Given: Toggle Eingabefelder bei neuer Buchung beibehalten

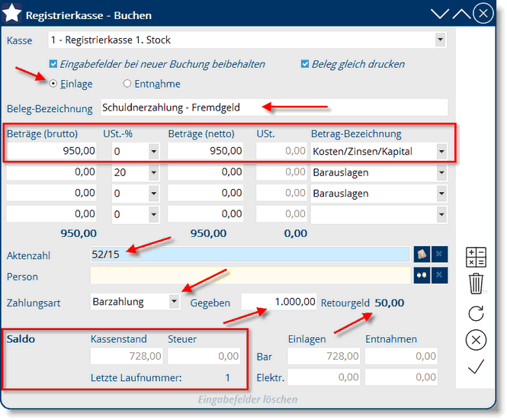Looking at the screenshot, I should (53, 64).
